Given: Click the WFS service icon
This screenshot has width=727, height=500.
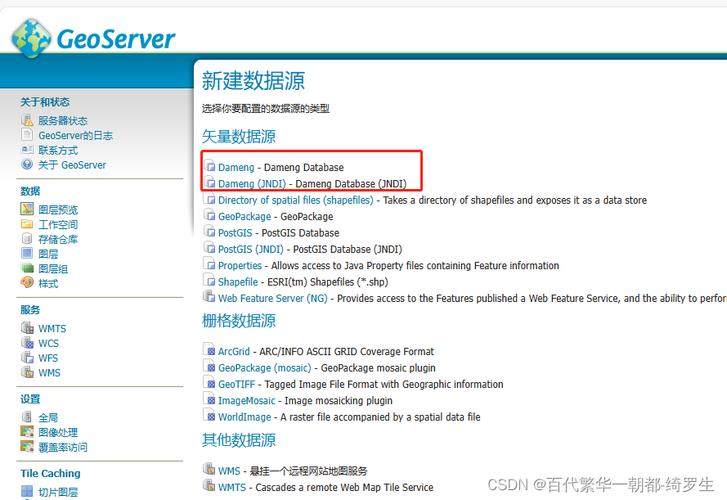Looking at the screenshot, I should (27, 358).
